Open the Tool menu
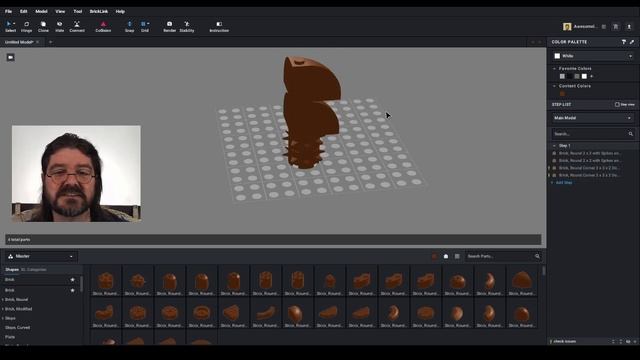 [x=78, y=11]
